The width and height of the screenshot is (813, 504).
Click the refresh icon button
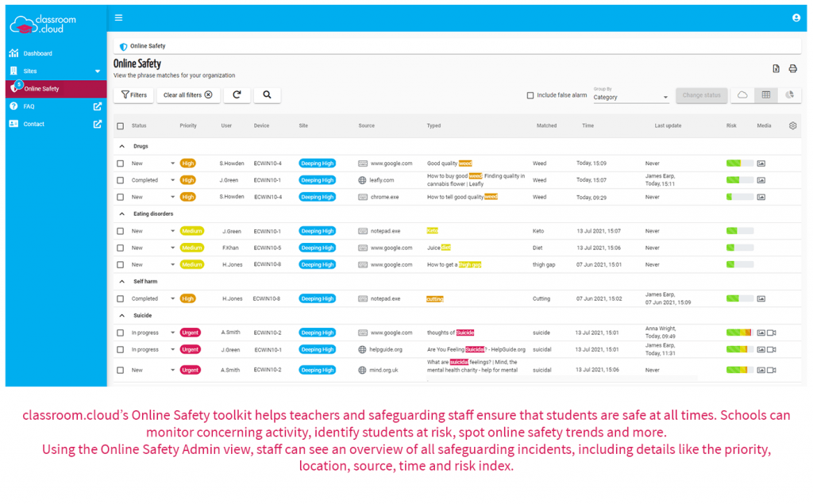[237, 95]
